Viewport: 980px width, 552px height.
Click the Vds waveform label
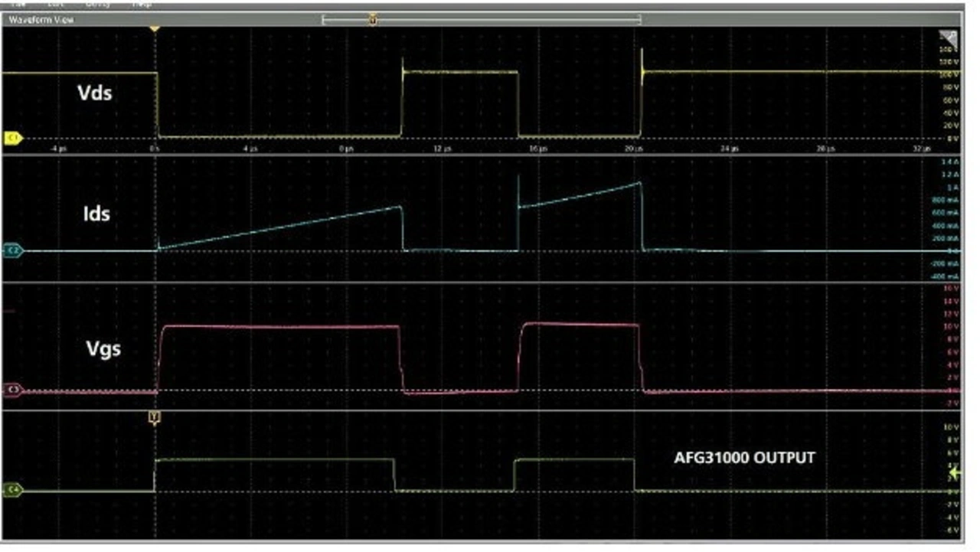tap(94, 93)
